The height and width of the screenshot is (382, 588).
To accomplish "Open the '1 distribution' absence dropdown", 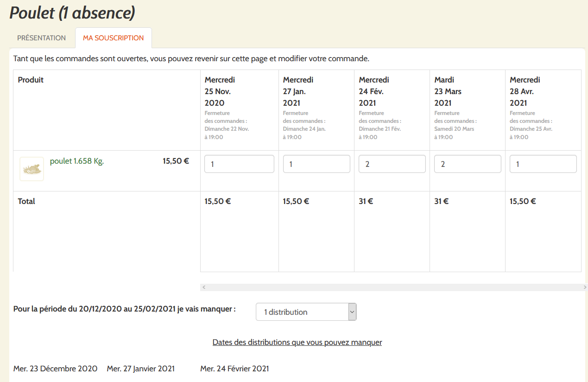I will click(x=302, y=312).
